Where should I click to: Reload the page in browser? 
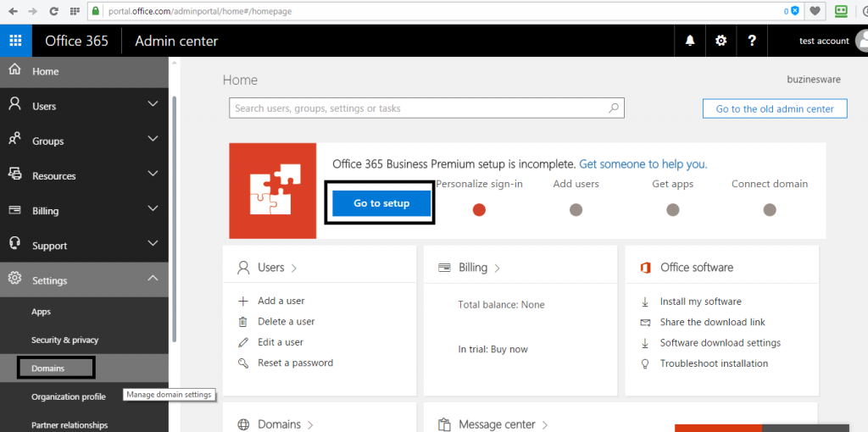pyautogui.click(x=53, y=11)
